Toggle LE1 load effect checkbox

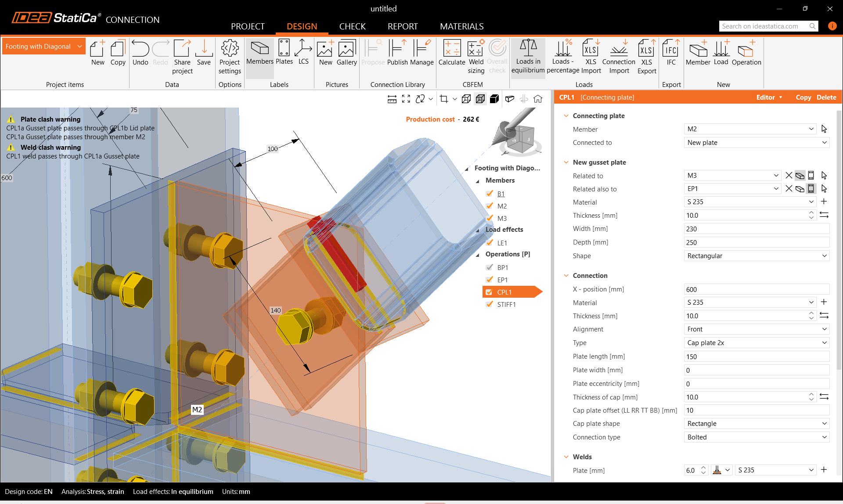click(x=490, y=243)
